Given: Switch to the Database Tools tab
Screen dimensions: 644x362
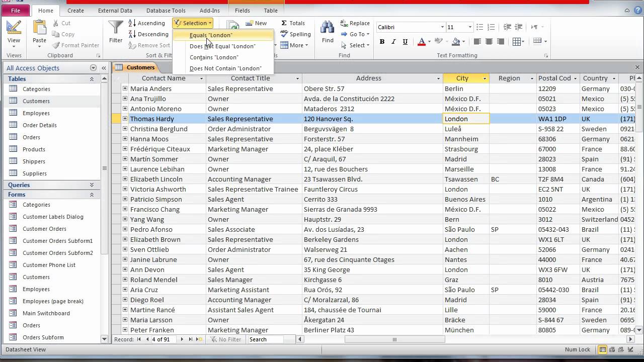Looking at the screenshot, I should [x=166, y=11].
